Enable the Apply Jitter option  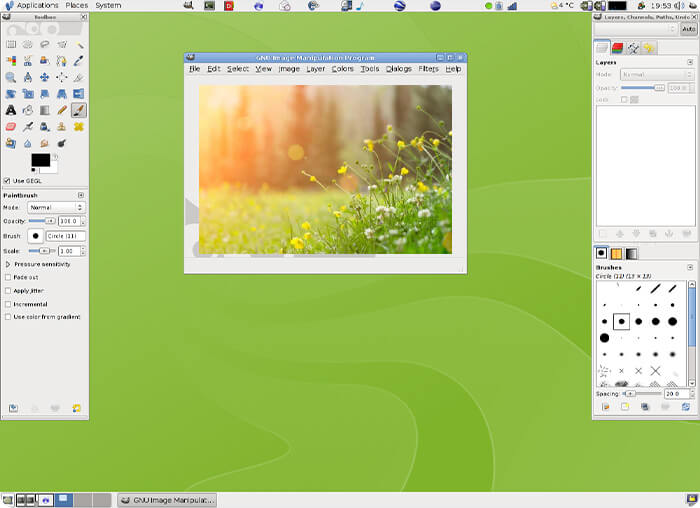click(x=8, y=291)
